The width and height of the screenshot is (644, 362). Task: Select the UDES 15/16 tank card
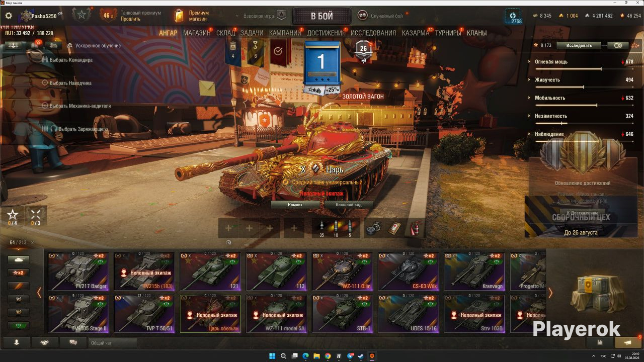point(409,314)
